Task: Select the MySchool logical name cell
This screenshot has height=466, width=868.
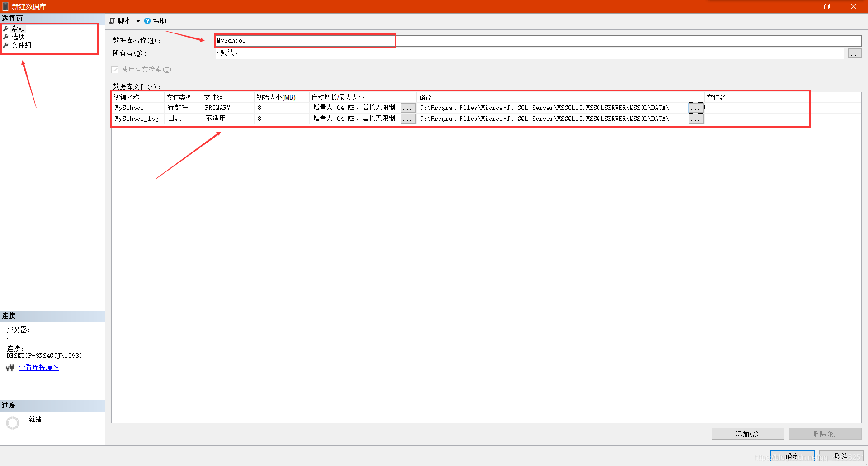Action: [138, 108]
